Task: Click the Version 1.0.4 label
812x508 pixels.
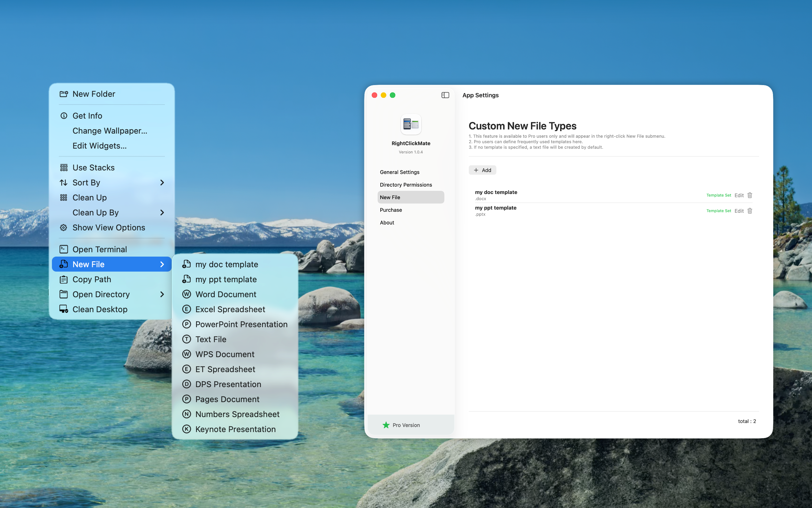Action: pos(411,152)
